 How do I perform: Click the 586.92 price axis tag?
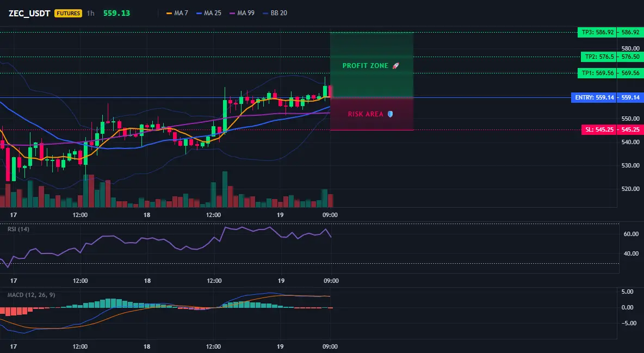tap(630, 33)
